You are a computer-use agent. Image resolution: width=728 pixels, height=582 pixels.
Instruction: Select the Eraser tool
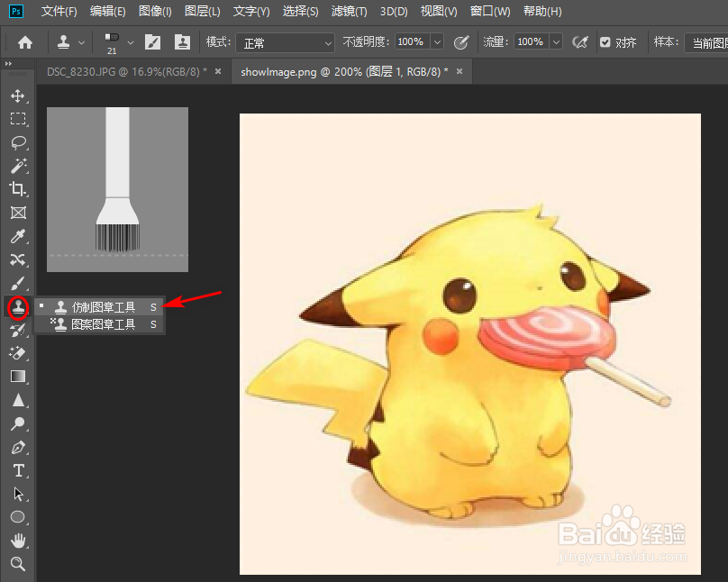pos(18,353)
